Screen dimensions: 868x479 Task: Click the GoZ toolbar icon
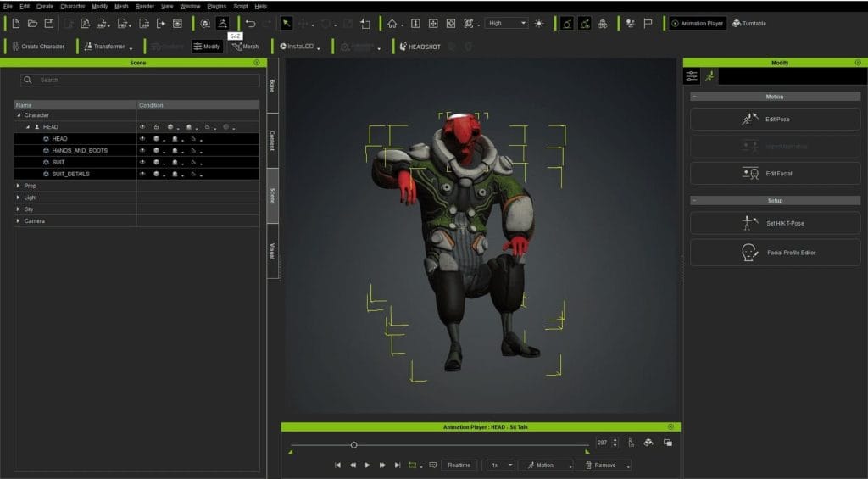(222, 24)
